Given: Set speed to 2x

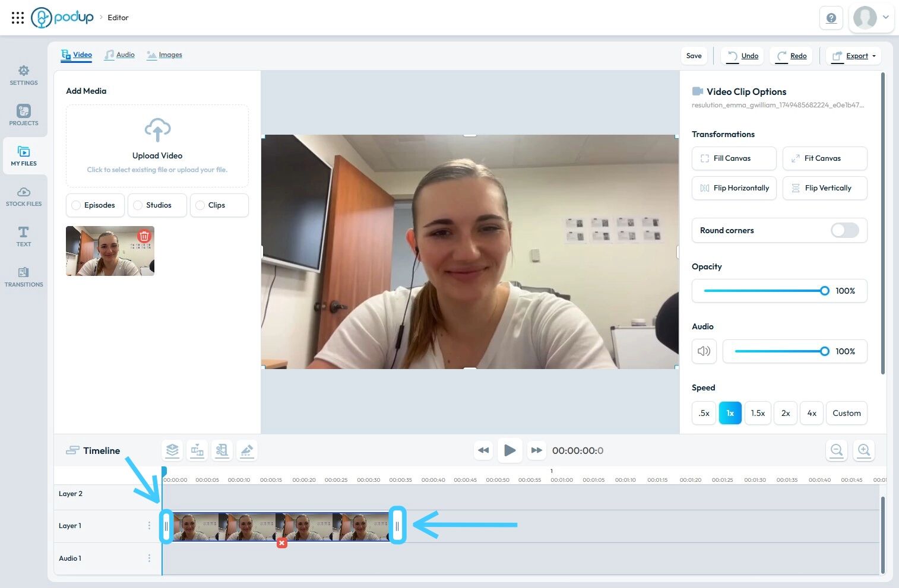Looking at the screenshot, I should (786, 413).
